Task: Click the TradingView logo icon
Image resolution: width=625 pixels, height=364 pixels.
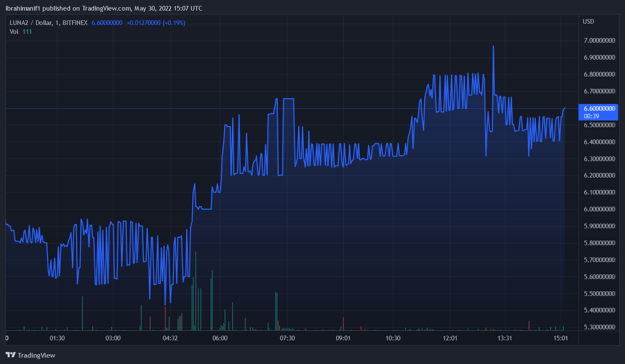Action: click(x=11, y=355)
